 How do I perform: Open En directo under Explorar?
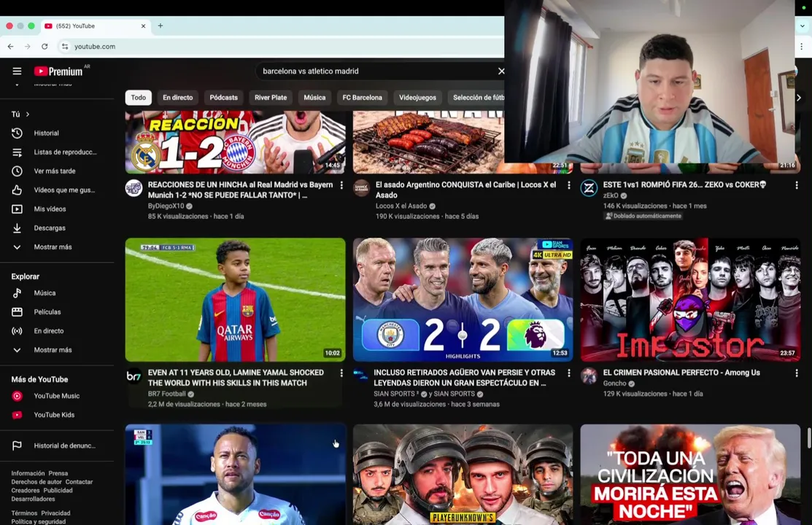click(x=57, y=331)
